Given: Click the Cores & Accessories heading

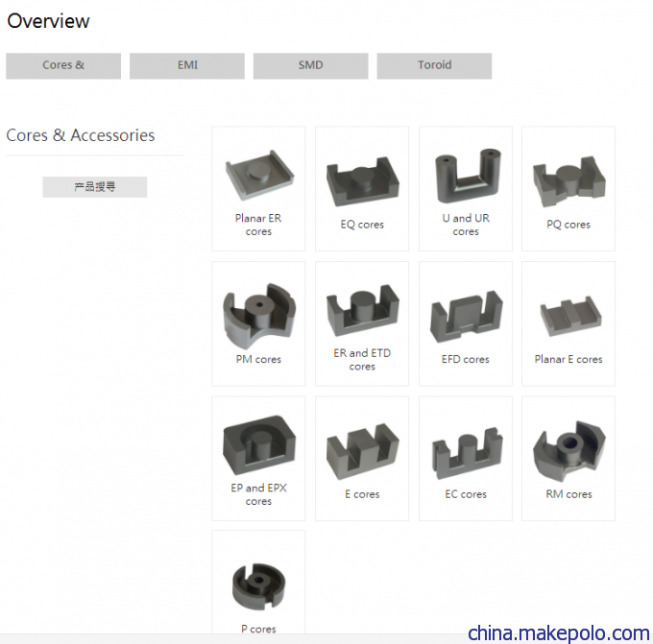Looking at the screenshot, I should coord(81,135).
